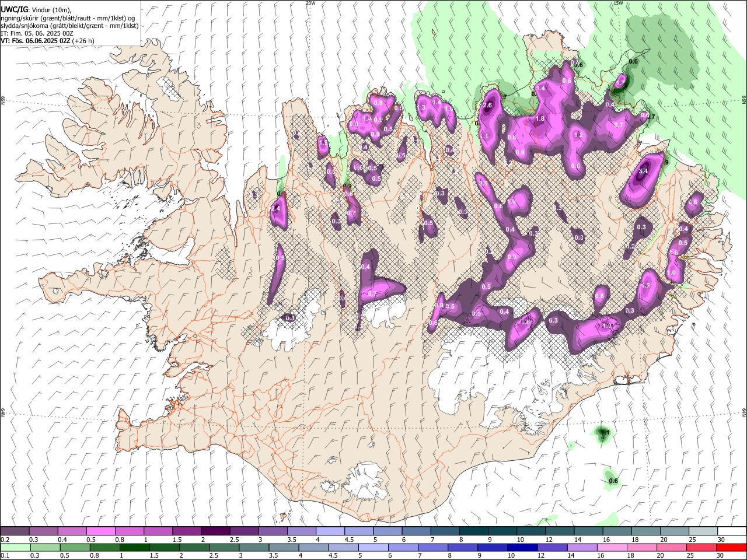Pick bottom-row green swatch between 0.5 and 0.8
Viewport: 747px width, 560px height.
75,547
